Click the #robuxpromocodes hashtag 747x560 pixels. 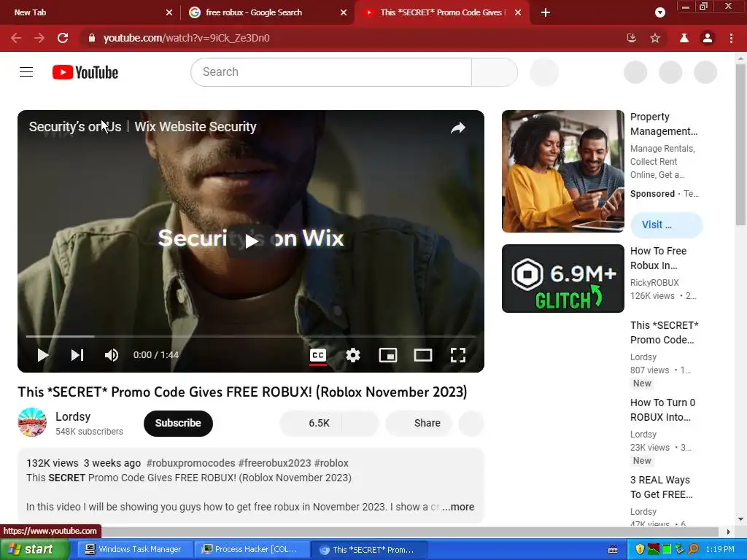click(x=190, y=463)
